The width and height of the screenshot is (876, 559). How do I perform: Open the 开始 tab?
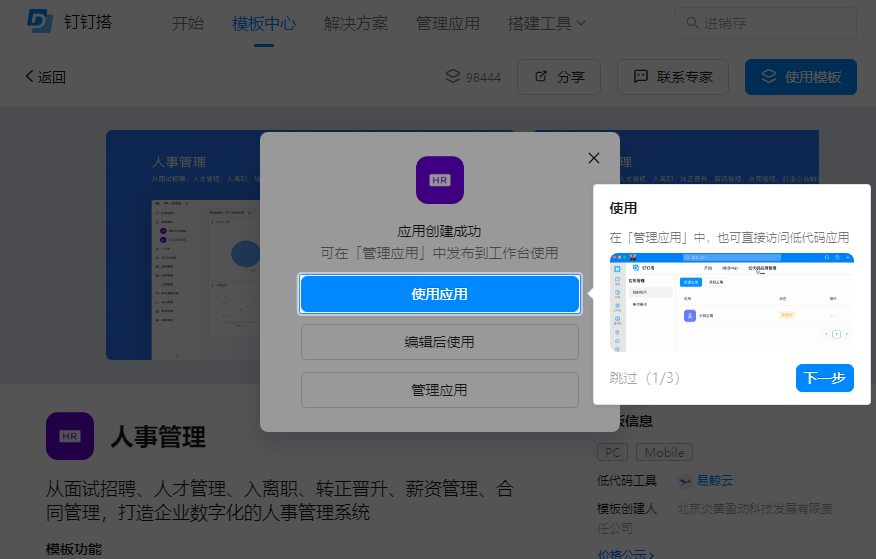click(187, 23)
